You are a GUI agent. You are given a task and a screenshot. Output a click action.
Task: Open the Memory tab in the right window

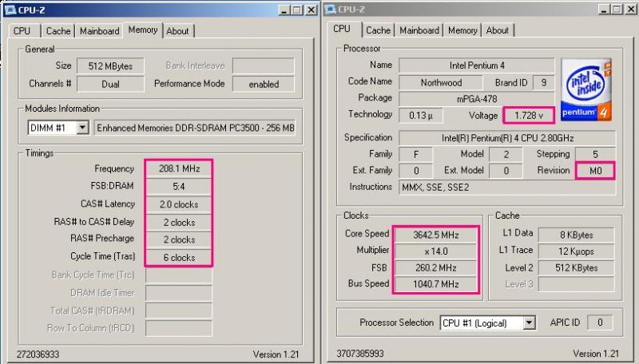pos(462,30)
